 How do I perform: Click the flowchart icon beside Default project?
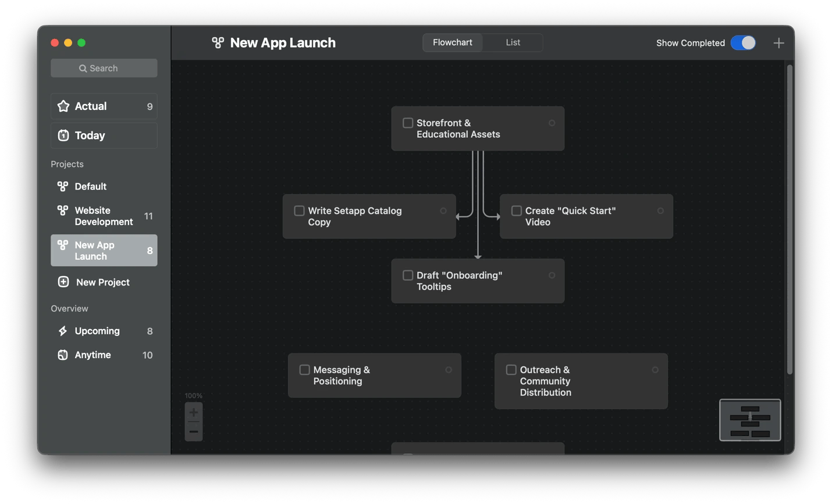pos(63,186)
